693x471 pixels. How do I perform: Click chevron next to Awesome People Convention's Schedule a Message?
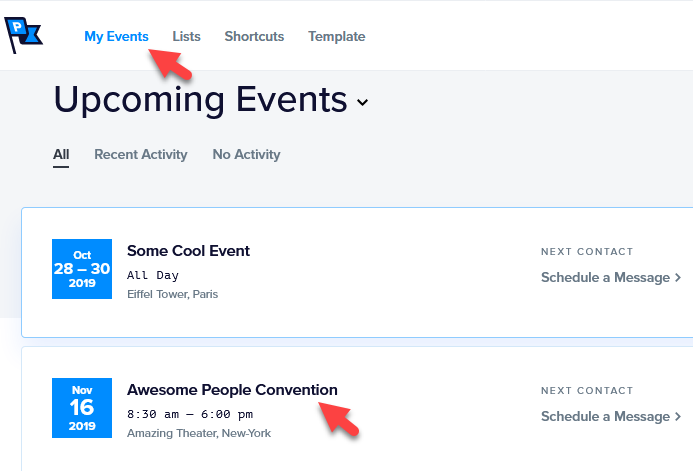678,416
